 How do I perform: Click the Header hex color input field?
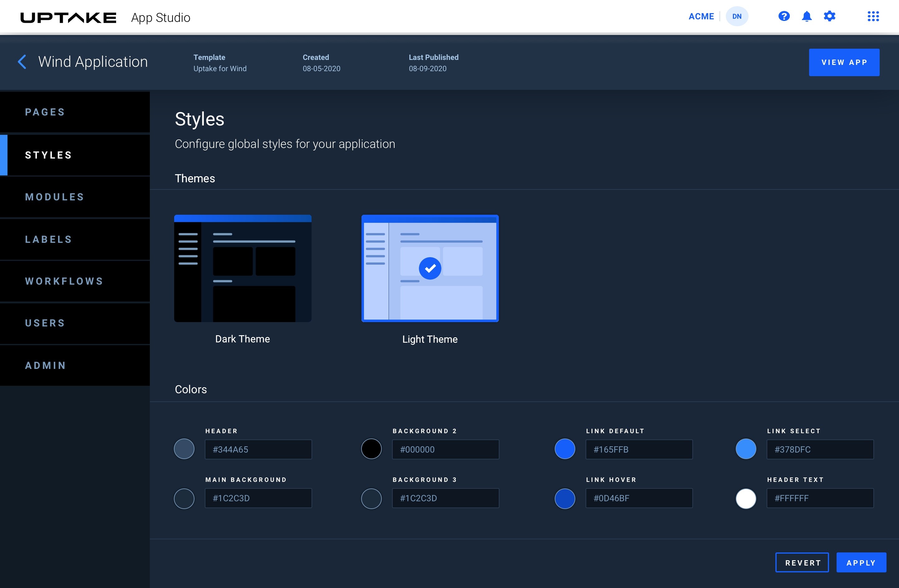(258, 449)
